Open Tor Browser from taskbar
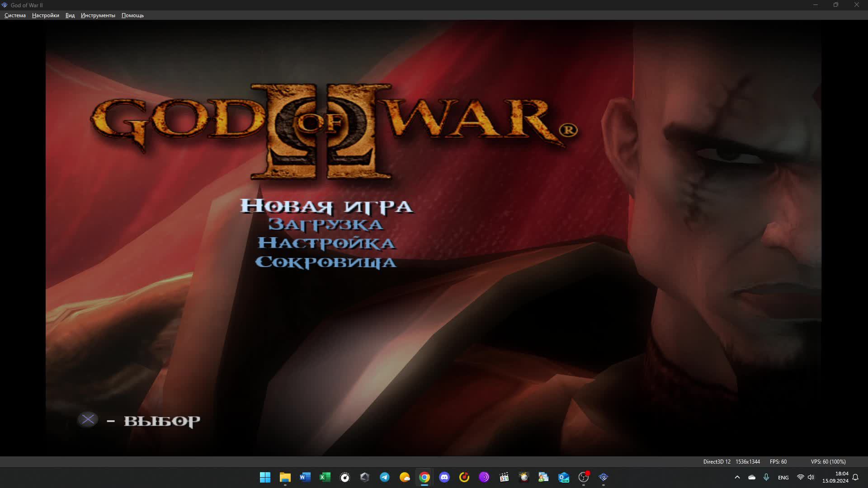 pos(484,477)
